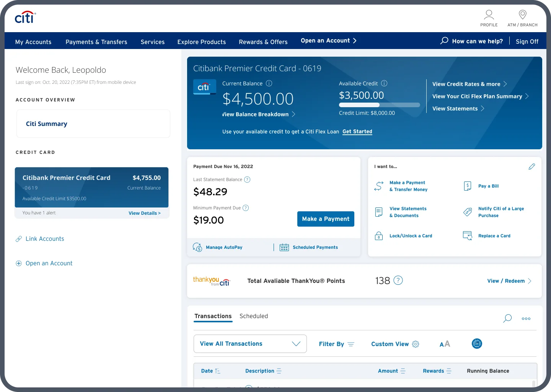Click the AA text size icon
The width and height of the screenshot is (551, 392).
point(445,344)
